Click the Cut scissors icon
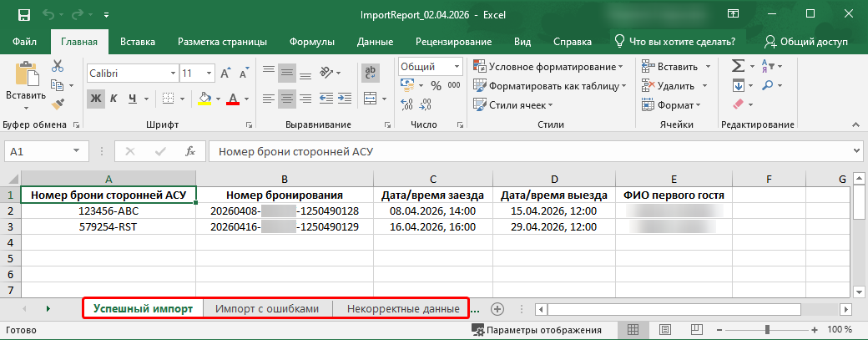This screenshot has width=868, height=340. [58, 67]
